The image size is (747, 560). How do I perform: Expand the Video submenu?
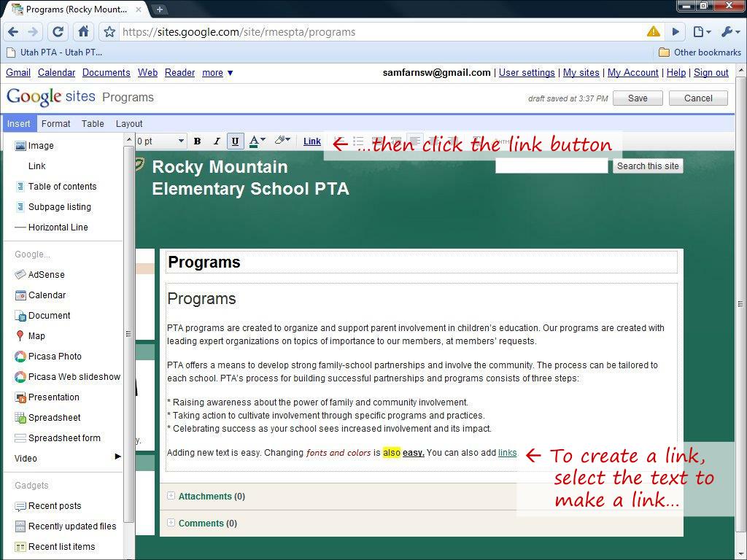click(x=68, y=459)
